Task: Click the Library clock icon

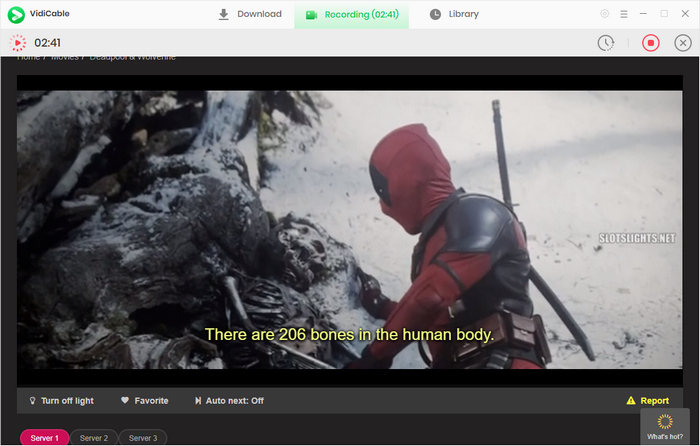Action: [x=435, y=14]
